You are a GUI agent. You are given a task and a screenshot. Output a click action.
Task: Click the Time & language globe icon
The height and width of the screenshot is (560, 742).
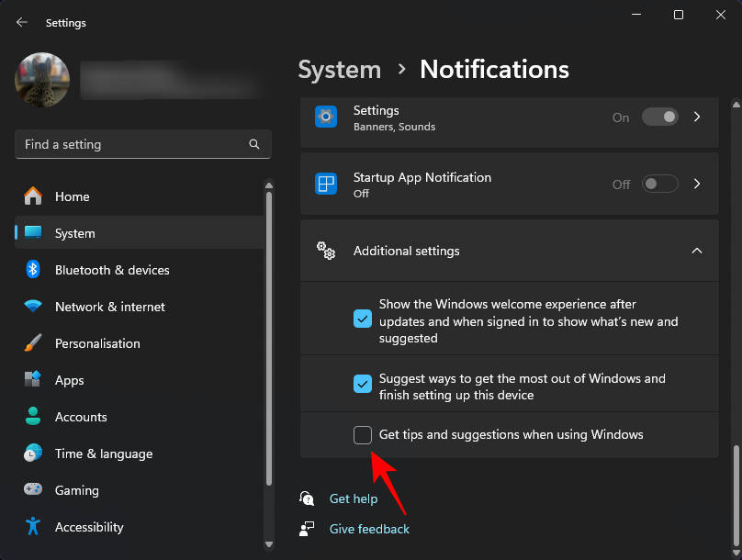[x=33, y=454]
